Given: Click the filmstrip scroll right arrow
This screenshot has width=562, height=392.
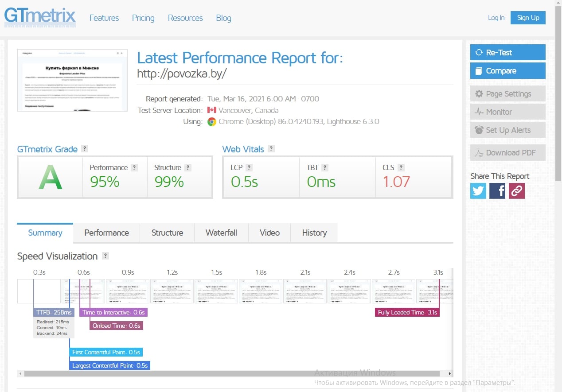Looking at the screenshot, I should tap(450, 373).
